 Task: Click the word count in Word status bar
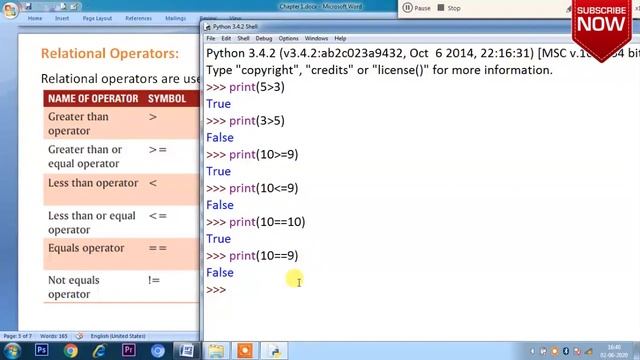pos(54,336)
